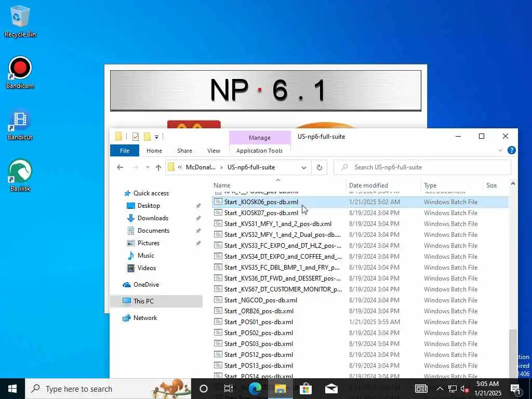This screenshot has height=399, width=532.
Task: Click the Search US-np6-full-suite field
Action: (x=422, y=167)
